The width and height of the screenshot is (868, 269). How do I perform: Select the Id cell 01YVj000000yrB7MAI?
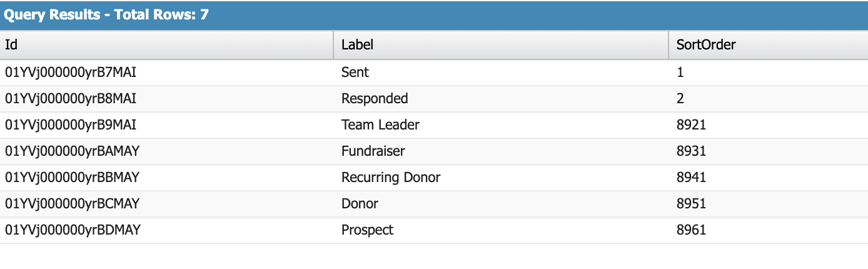pos(71,73)
